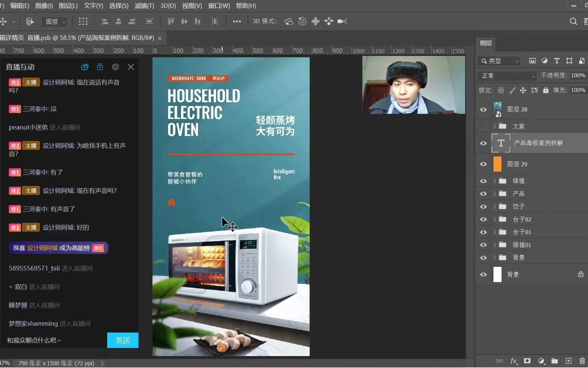The height and width of the screenshot is (368, 588).
Task: Expand the 文案 layer group
Action: point(493,126)
